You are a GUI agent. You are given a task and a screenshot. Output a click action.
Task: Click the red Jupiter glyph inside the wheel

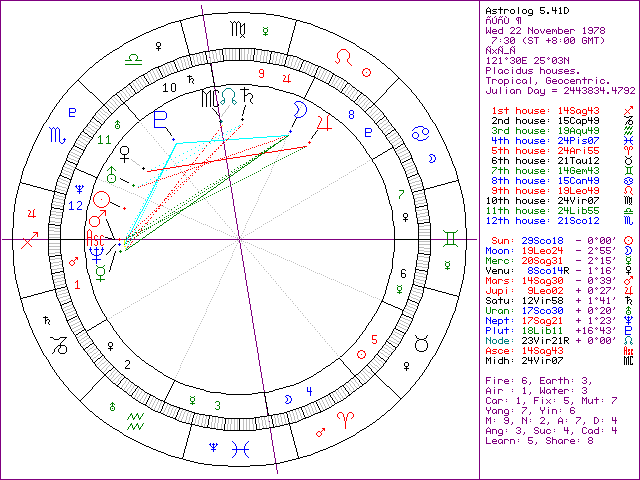(x=322, y=122)
